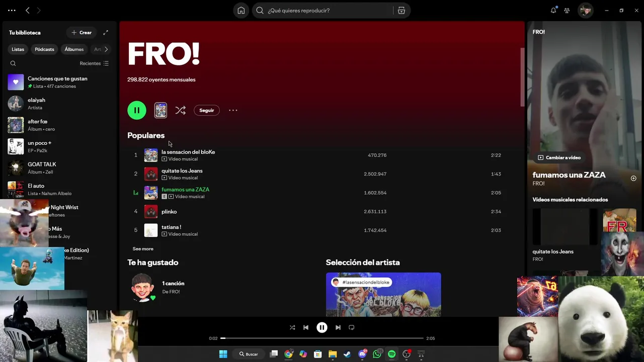
Task: Select the Pódcasts filter chip
Action: 44,49
